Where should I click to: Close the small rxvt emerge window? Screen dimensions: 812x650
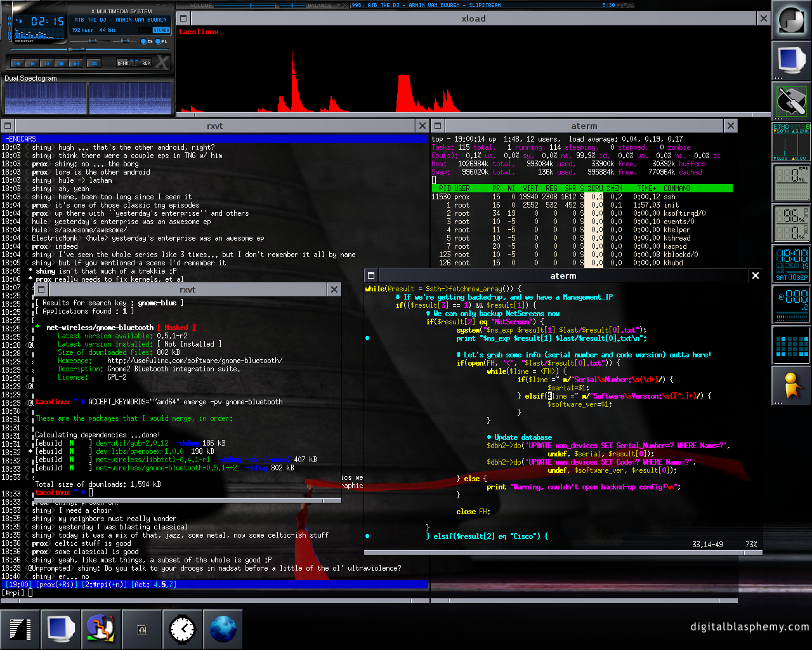(x=334, y=289)
